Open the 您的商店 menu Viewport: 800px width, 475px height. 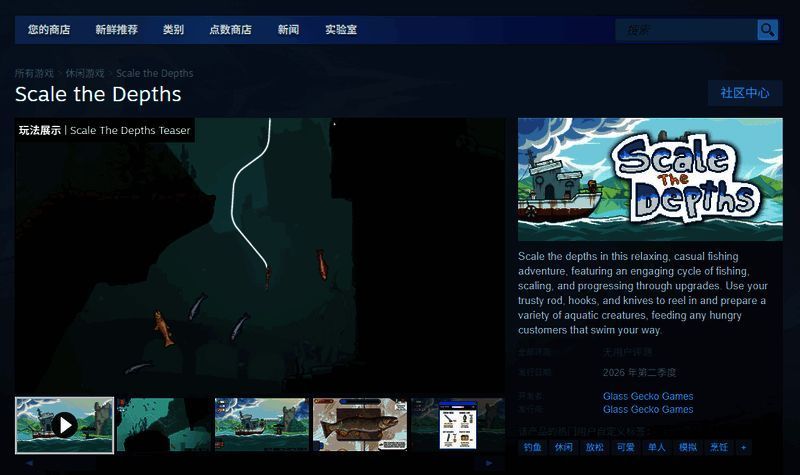pyautogui.click(x=49, y=30)
